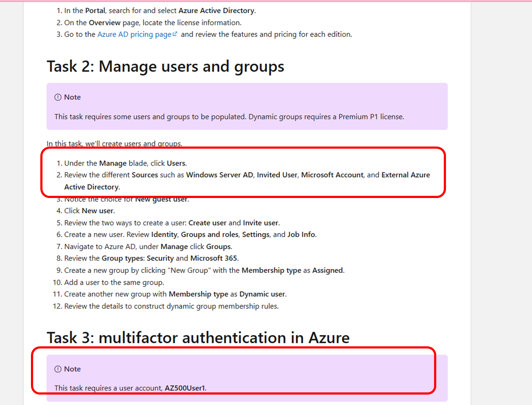Click the dynamic group membership rules step

coord(172,306)
